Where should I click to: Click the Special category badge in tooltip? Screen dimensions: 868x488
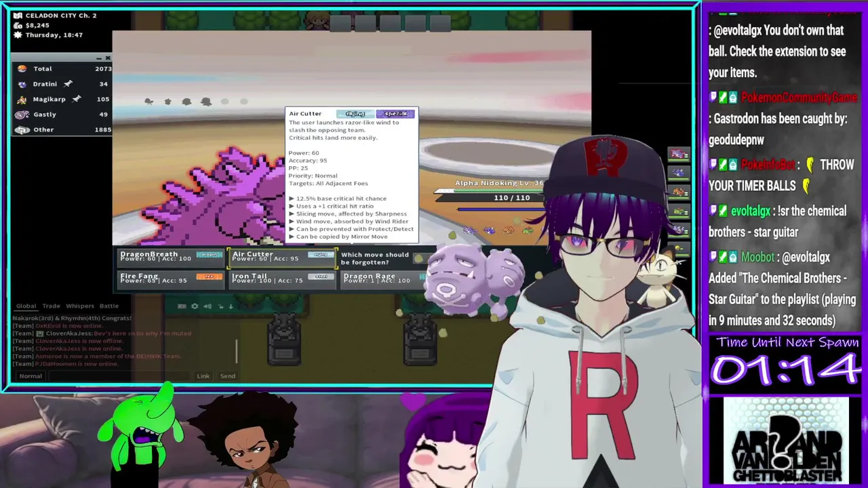(395, 114)
